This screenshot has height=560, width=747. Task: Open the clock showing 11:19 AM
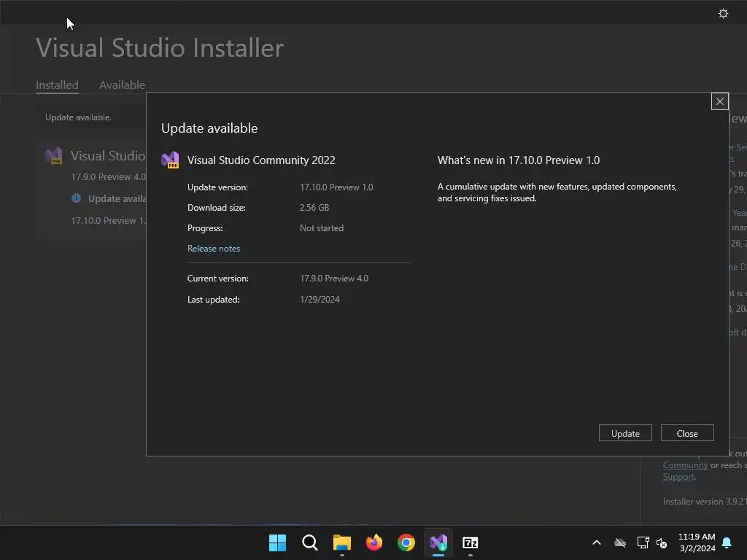(x=697, y=542)
